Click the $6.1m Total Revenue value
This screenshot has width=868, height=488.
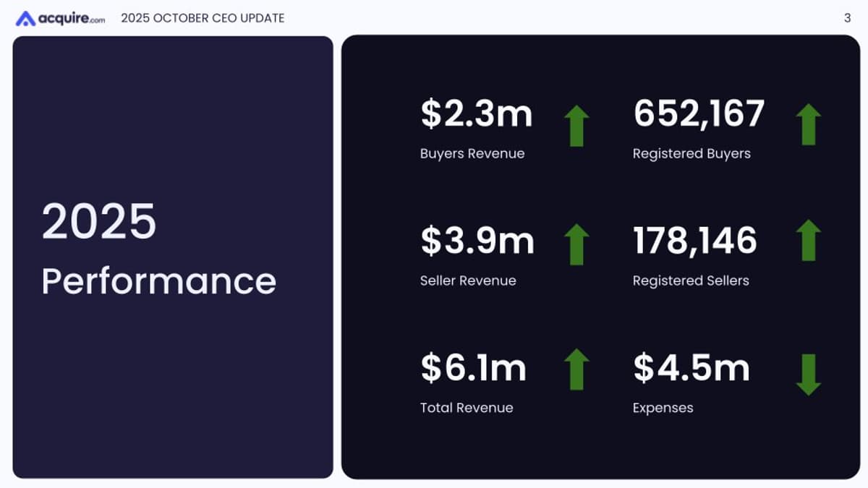tap(473, 368)
